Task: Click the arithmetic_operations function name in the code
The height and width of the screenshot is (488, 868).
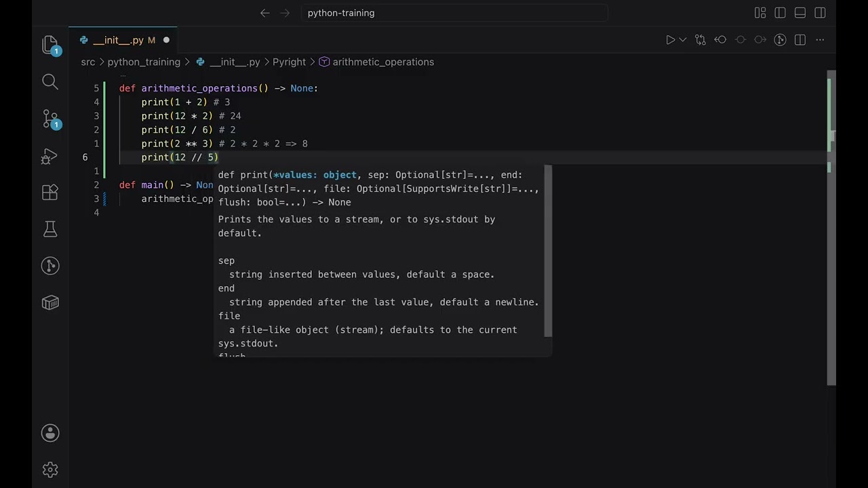Action: (x=199, y=88)
